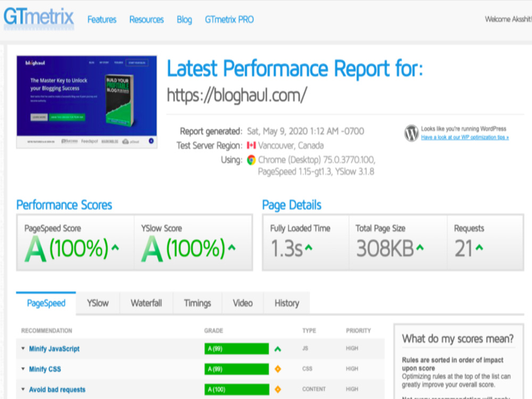Open the Resources menu link
Screen dimensions: 532x399
coord(147,20)
